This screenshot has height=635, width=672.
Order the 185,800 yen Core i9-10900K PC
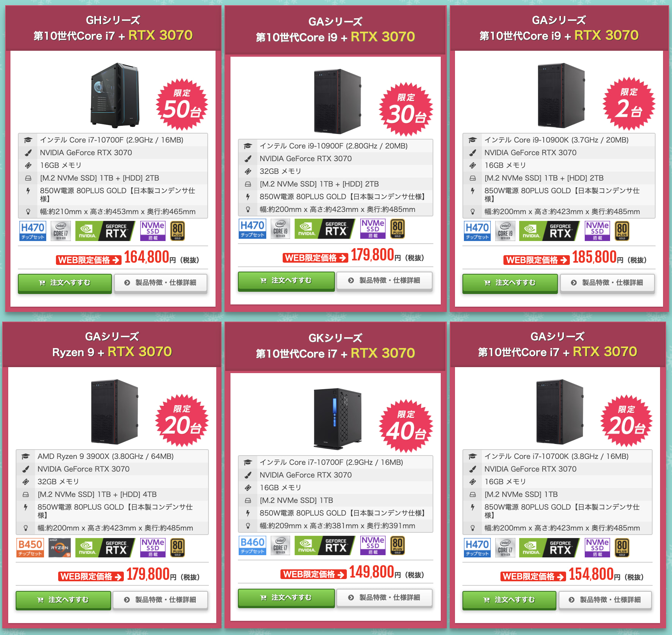click(510, 283)
